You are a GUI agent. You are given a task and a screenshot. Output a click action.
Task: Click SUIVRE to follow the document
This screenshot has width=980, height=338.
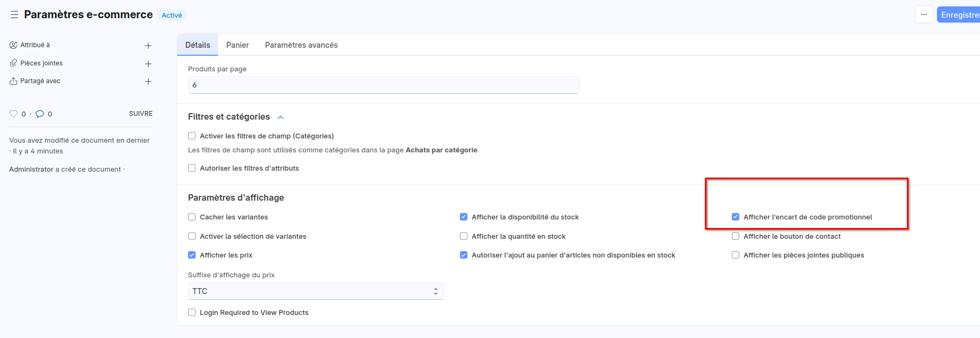click(x=140, y=114)
